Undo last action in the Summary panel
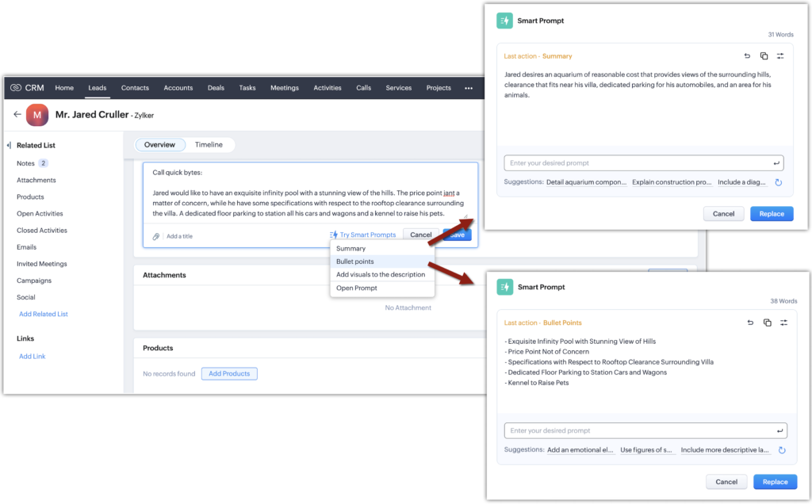The image size is (812, 504). tap(745, 56)
